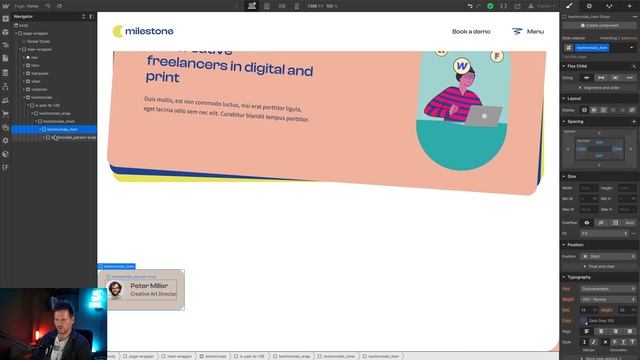This screenshot has width=640, height=360.
Task: Set display to flex
Action: [x=594, y=110]
